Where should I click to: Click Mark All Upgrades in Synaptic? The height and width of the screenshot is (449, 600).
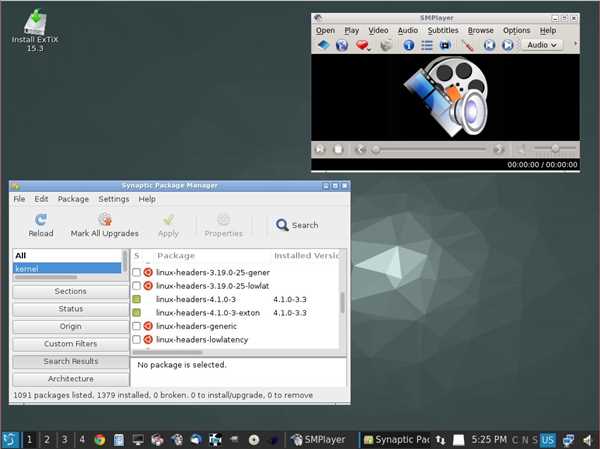(x=104, y=225)
